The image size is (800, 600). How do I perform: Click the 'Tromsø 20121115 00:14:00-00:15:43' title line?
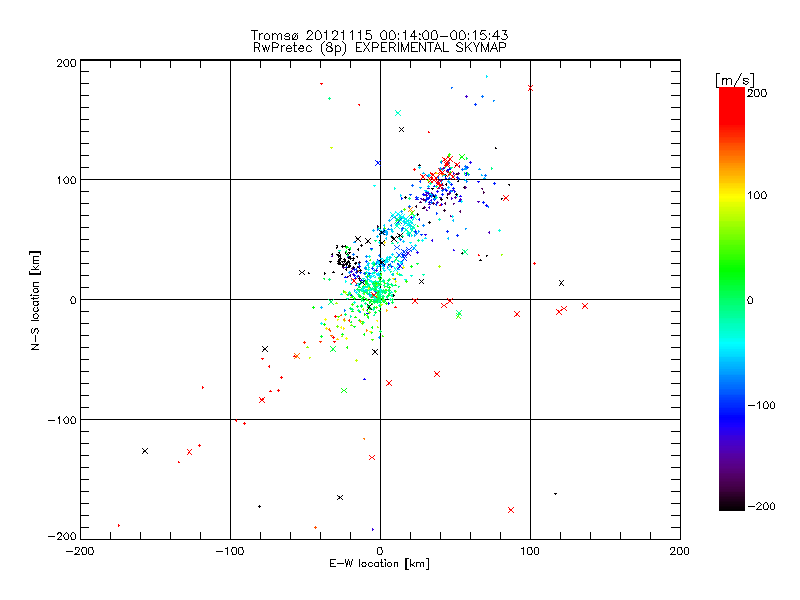coord(379,35)
